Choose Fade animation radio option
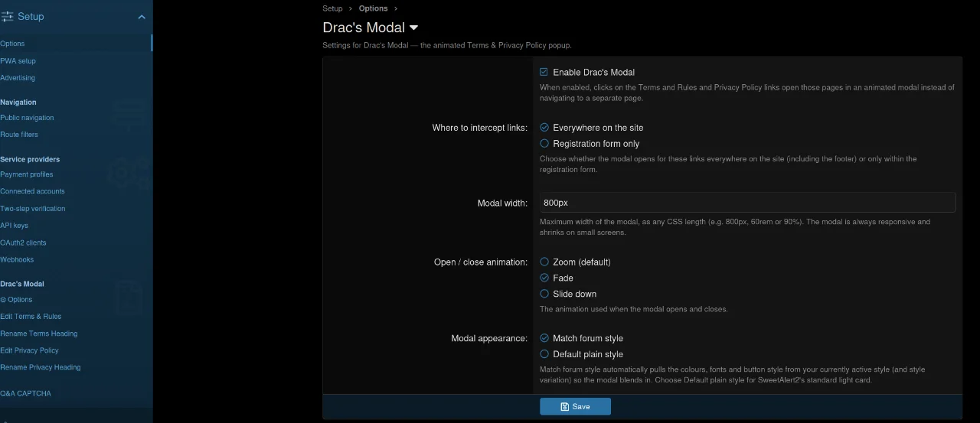 (x=544, y=278)
